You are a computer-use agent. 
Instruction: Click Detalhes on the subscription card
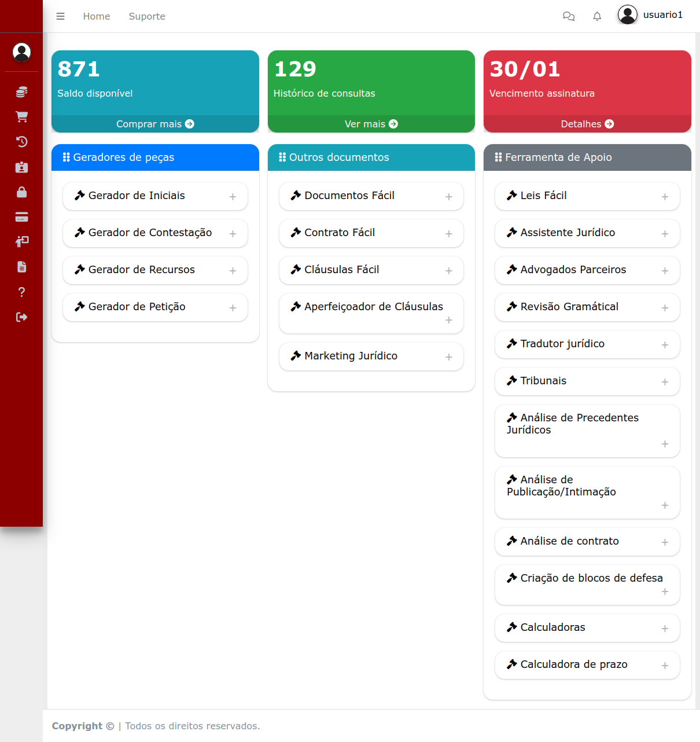(587, 124)
